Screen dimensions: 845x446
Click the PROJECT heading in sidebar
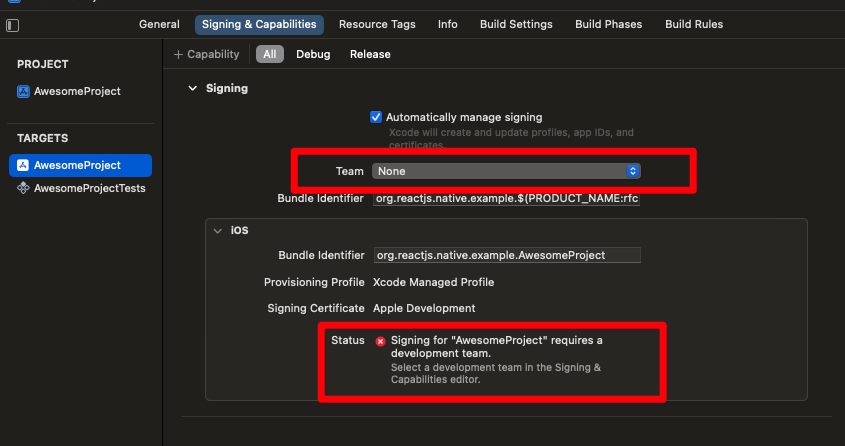coord(43,64)
